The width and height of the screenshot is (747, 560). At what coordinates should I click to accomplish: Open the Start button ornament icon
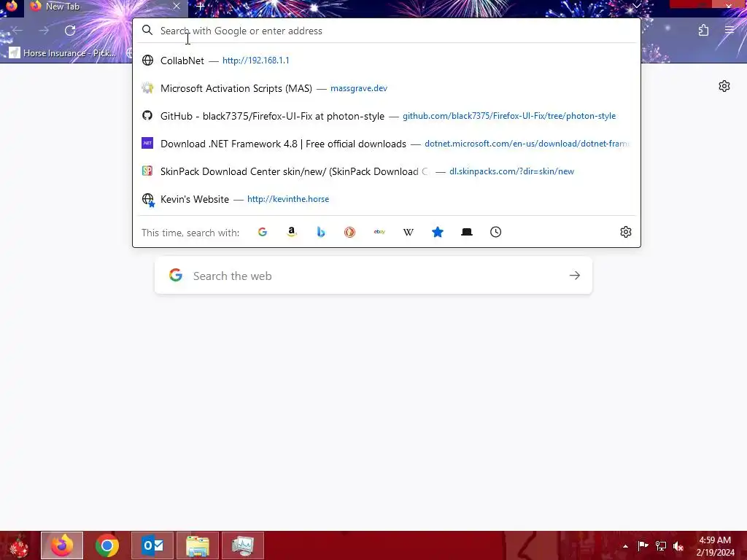(x=18, y=546)
